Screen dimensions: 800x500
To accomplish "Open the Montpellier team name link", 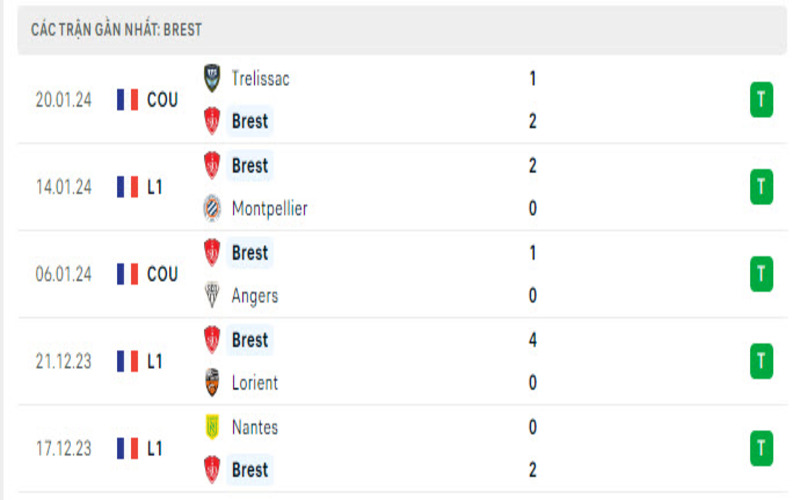I will [269, 209].
